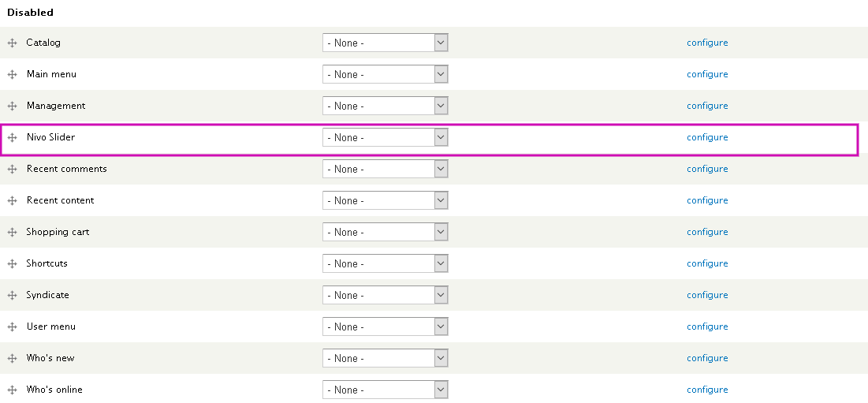Click the Nivo Slider drag handle icon
Screen dimensions: 868x403
12,138
